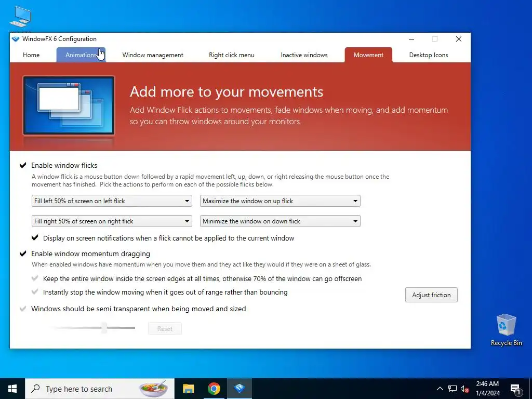Click the Windows Start button

click(x=12, y=389)
